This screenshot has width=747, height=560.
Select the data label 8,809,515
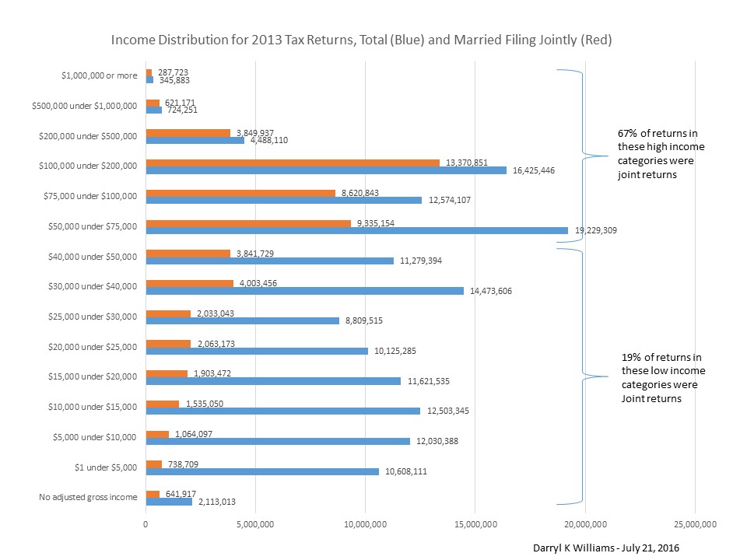364,321
